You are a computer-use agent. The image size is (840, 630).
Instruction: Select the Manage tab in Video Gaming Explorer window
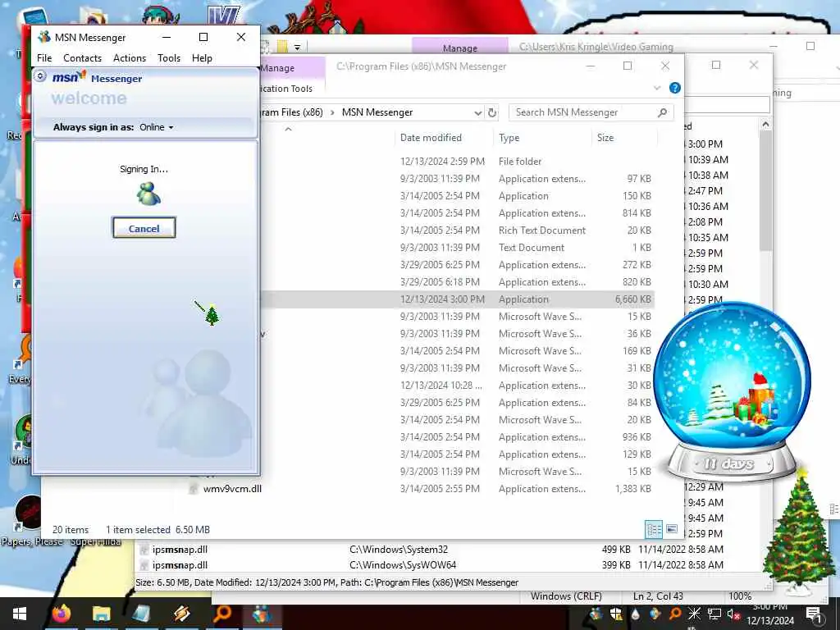click(459, 47)
